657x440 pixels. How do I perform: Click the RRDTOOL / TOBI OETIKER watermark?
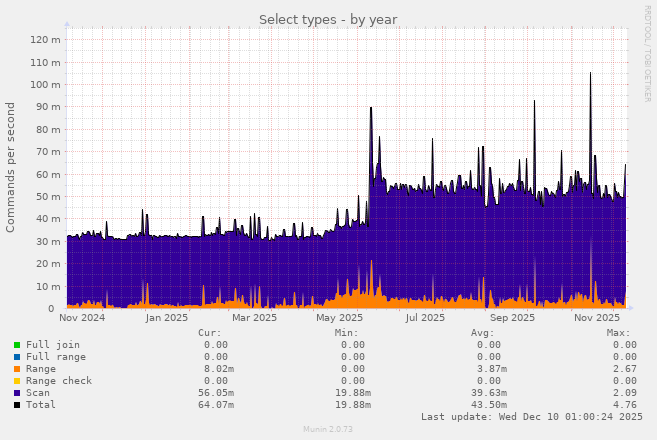point(647,53)
